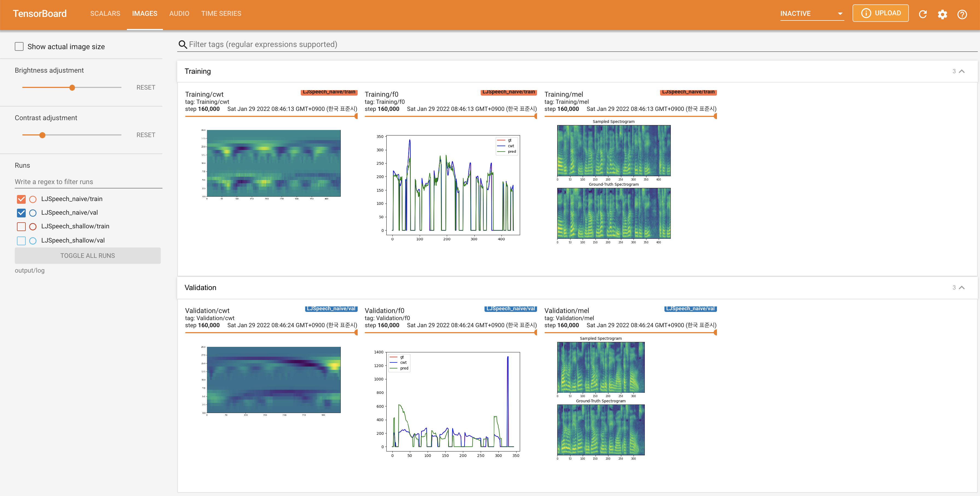Click the reload data refresh icon
The width and height of the screenshot is (980, 496).
[x=923, y=14]
